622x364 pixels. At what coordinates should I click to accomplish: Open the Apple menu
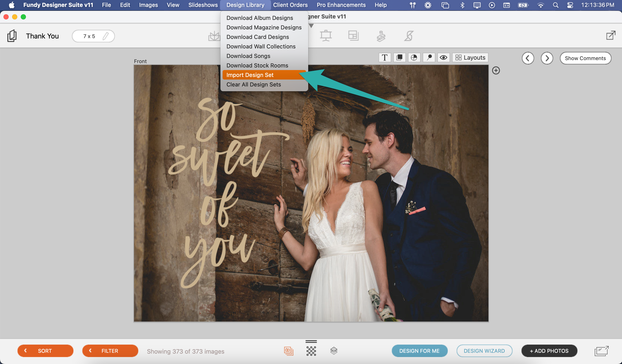[12, 5]
